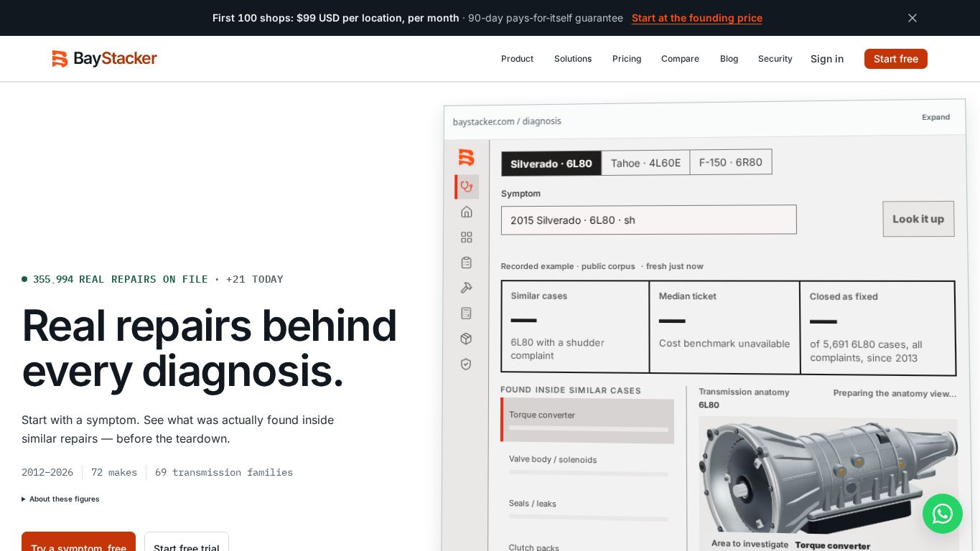Image resolution: width=980 pixels, height=551 pixels.
Task: Click the Start free button in header
Action: [x=895, y=59]
